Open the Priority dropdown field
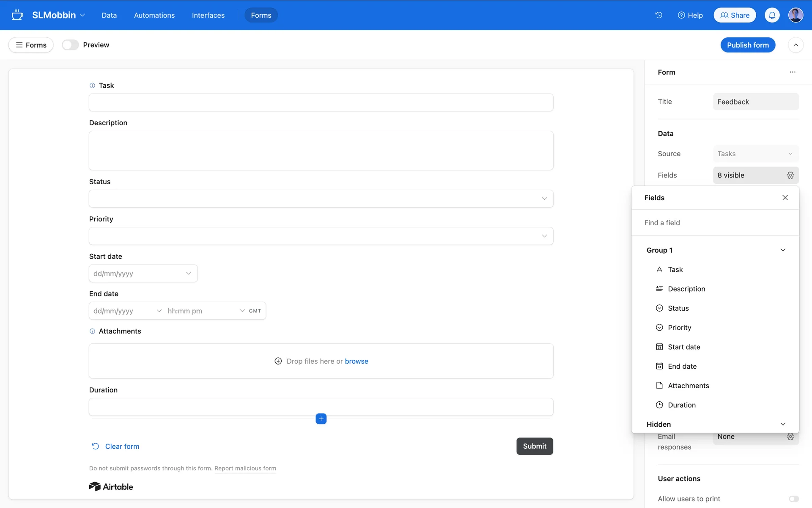812x508 pixels. coord(321,236)
